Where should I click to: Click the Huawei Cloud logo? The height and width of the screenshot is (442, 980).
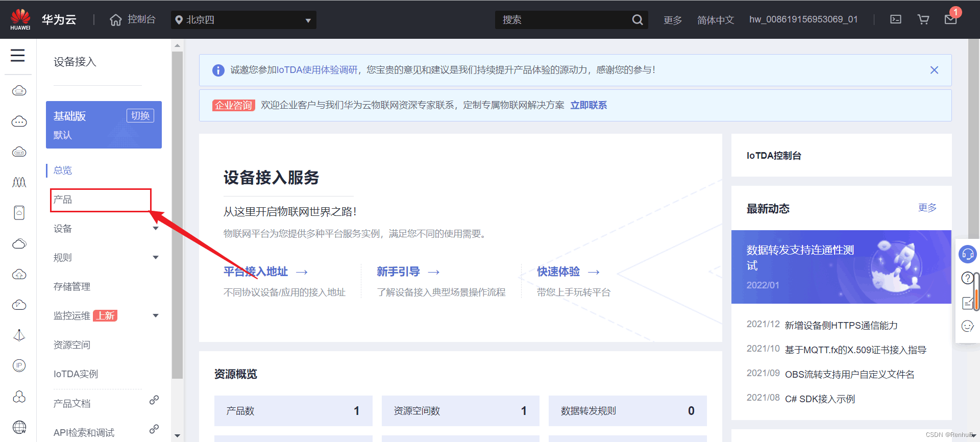click(20, 19)
